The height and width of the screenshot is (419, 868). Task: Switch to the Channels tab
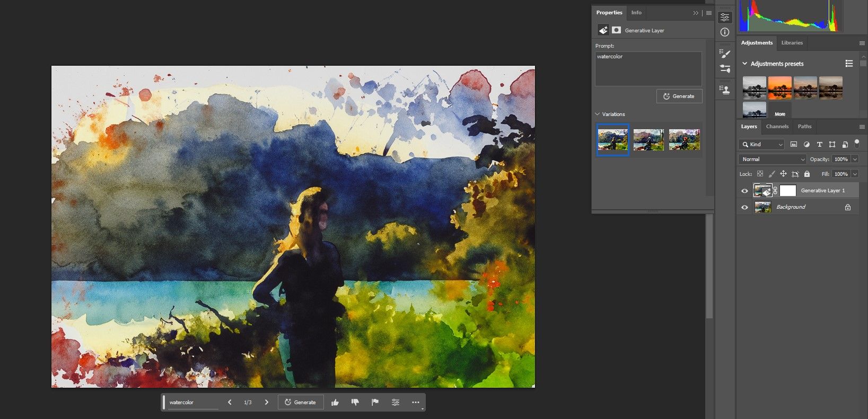pyautogui.click(x=777, y=127)
